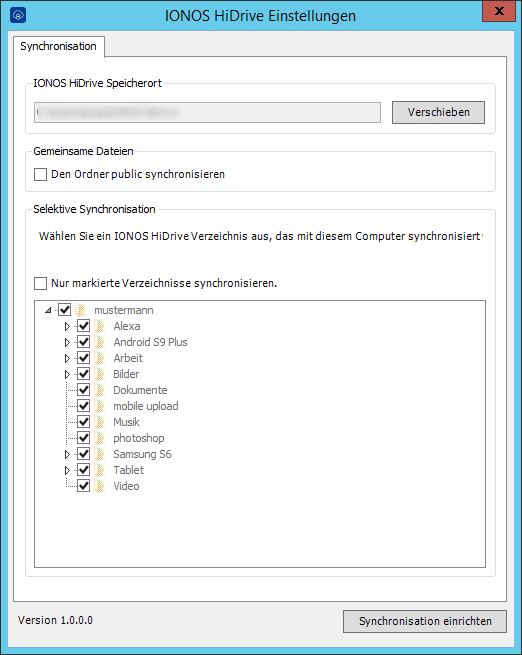The image size is (522, 655).
Task: Select 'Android S9 Plus' folder label
Action: (x=150, y=342)
